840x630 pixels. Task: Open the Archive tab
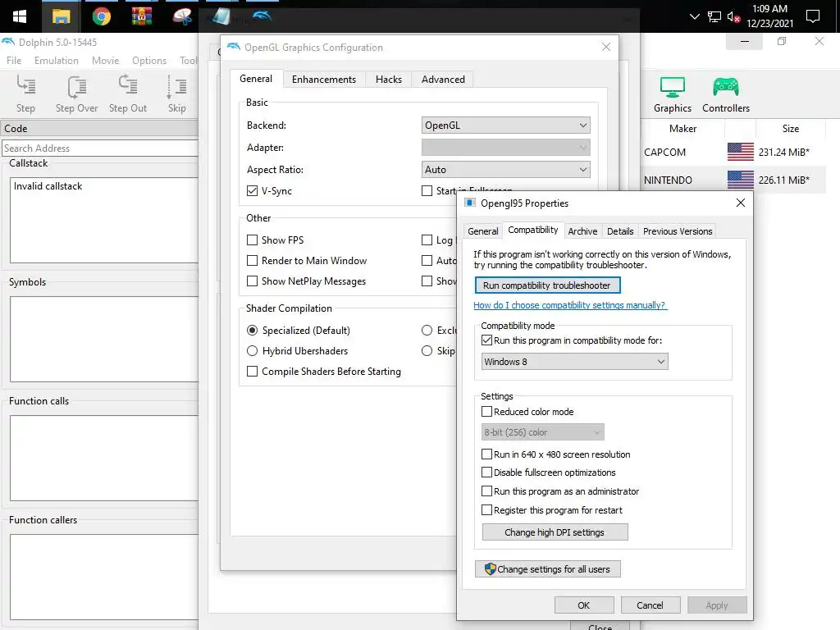pyautogui.click(x=582, y=231)
